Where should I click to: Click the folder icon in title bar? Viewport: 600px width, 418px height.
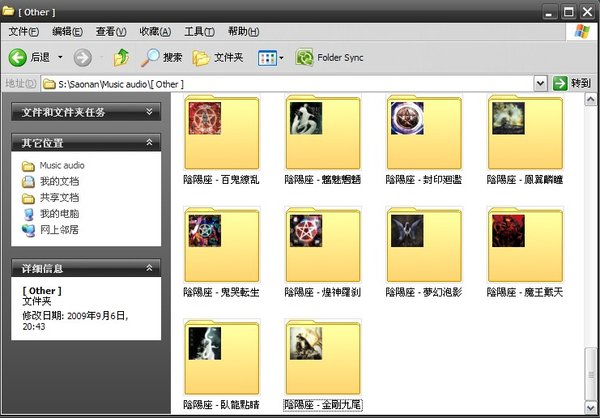click(8, 11)
